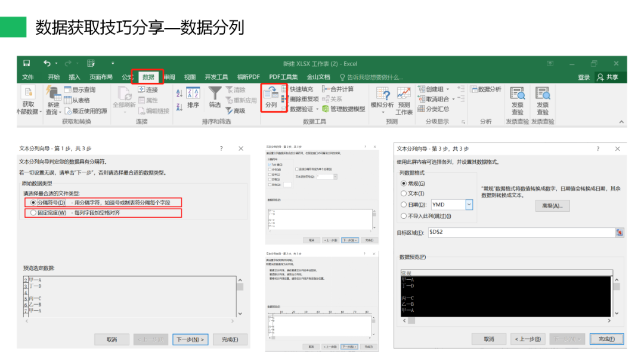Choose the 文本 column format option
The height and width of the screenshot is (362, 644).
coord(404,194)
